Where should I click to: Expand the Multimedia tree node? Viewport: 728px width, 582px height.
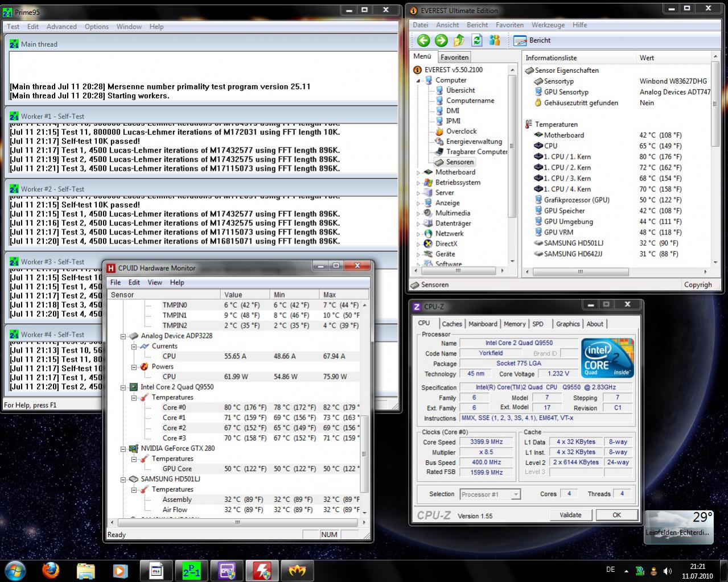pos(418,213)
